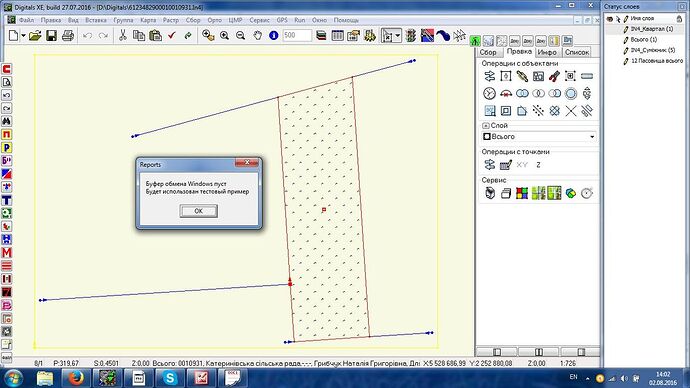Open the Windows Start button
Image resolution: width=690 pixels, height=388 pixels.
coord(13,378)
